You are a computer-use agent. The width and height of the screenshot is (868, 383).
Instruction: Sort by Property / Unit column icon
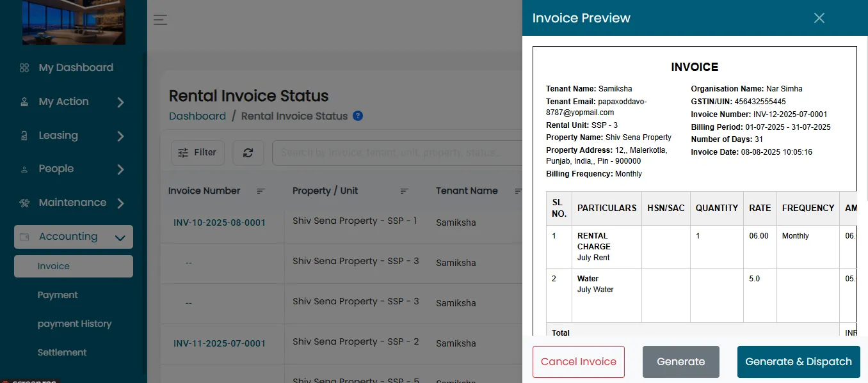coord(405,191)
